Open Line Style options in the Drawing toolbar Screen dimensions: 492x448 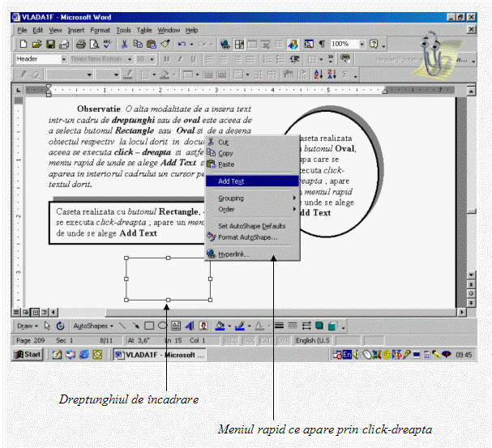(280, 326)
